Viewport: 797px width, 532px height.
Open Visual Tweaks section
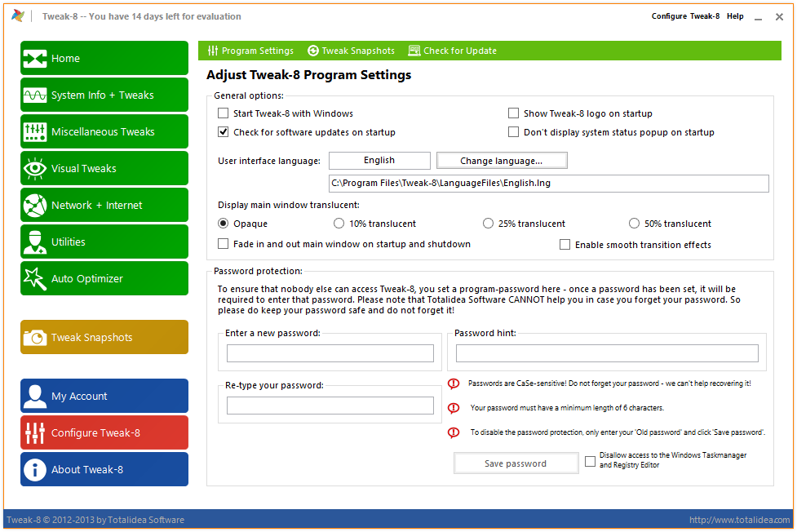click(104, 168)
